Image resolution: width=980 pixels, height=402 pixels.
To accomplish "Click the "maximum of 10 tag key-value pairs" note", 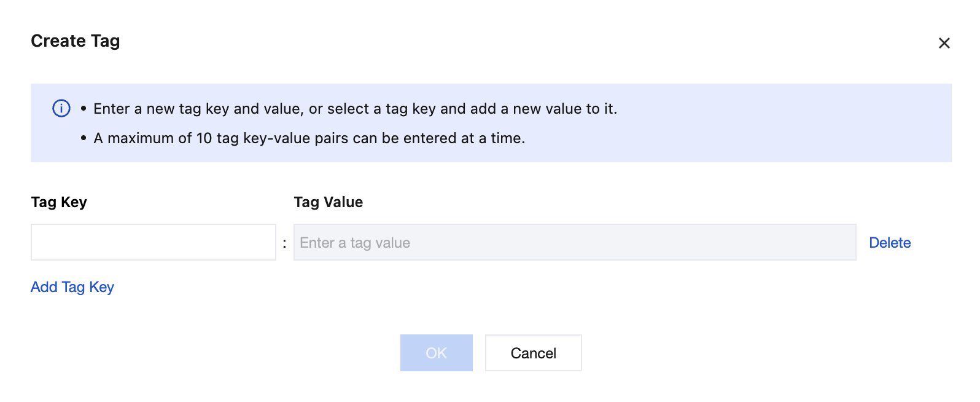I will (x=309, y=138).
